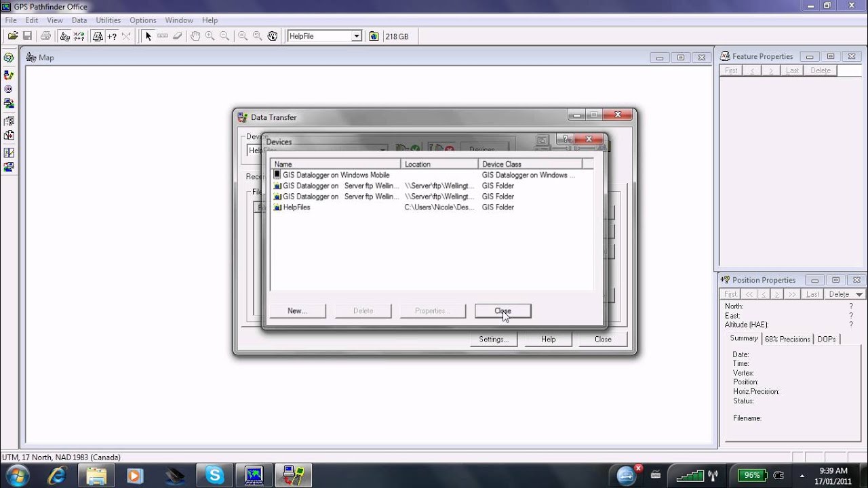Click the topmost globe icon in left sidebar
868x488 pixels.
(x=9, y=58)
